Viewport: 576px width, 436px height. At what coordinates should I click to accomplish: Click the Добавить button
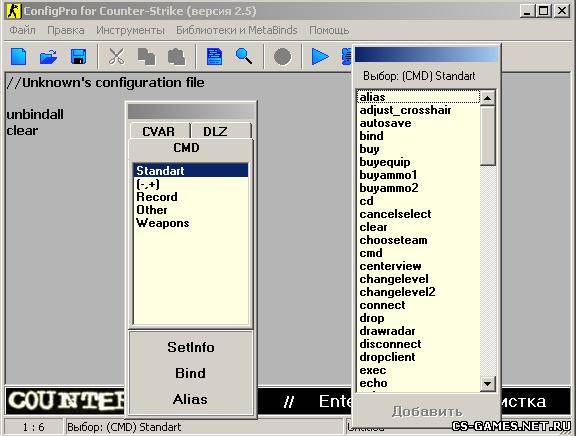426,411
